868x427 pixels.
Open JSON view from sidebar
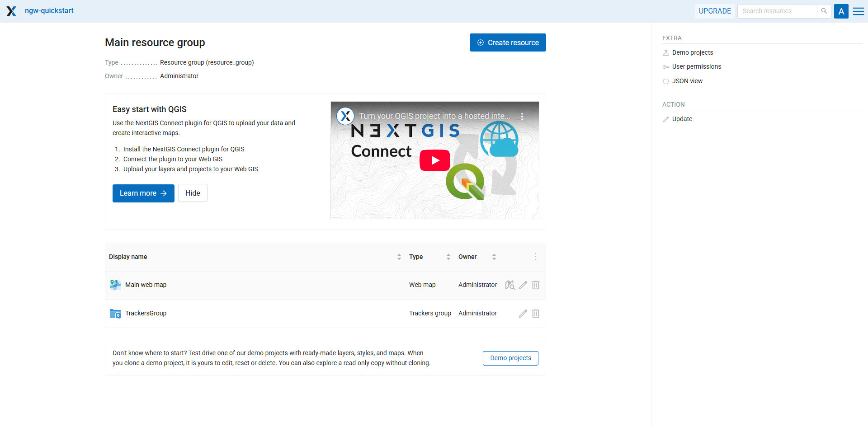click(687, 81)
